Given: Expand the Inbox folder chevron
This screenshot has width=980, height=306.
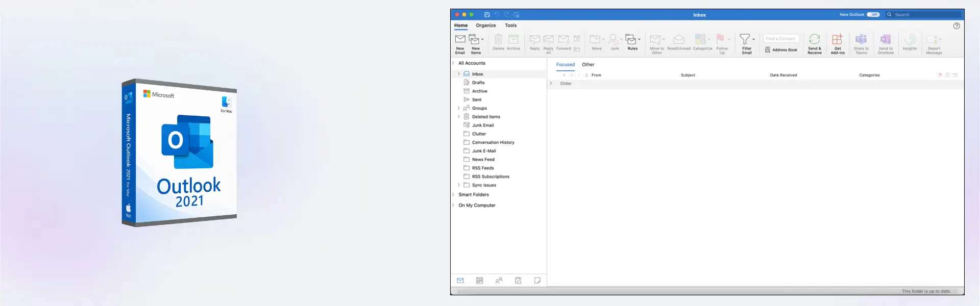Looking at the screenshot, I should [x=459, y=74].
